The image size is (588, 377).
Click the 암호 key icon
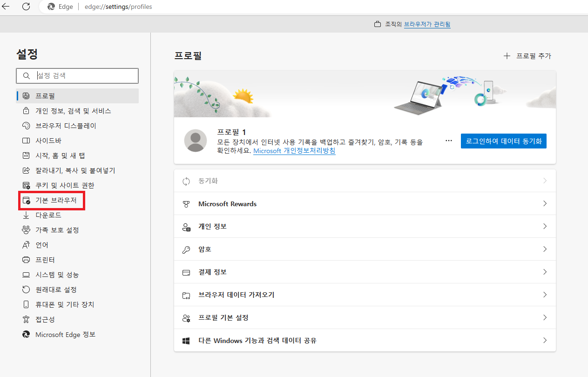(x=186, y=249)
